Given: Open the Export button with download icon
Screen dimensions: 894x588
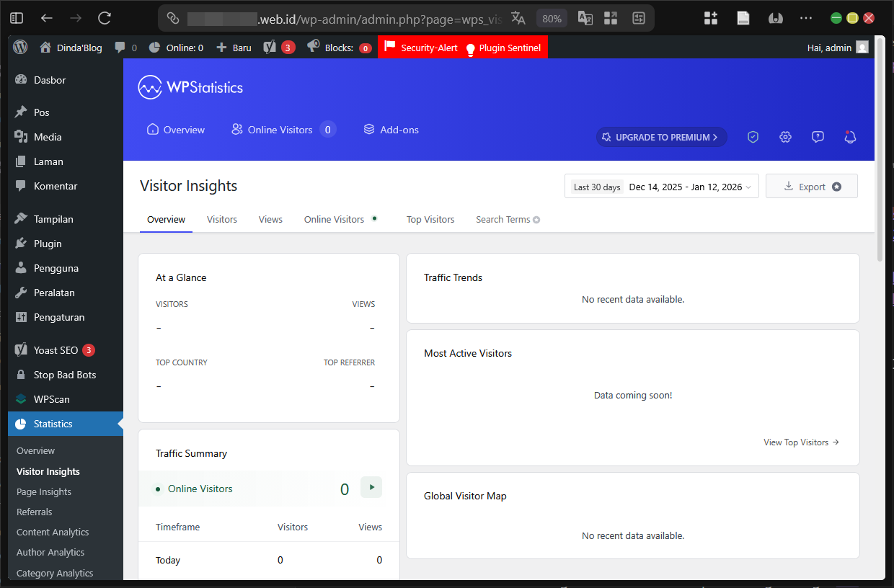Looking at the screenshot, I should pyautogui.click(x=811, y=185).
